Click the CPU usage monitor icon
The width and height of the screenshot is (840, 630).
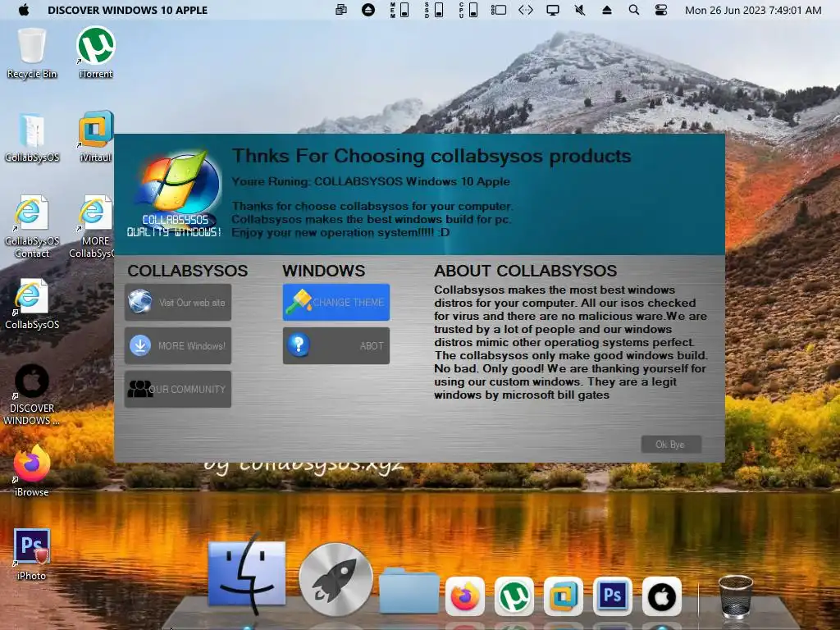coord(468,10)
